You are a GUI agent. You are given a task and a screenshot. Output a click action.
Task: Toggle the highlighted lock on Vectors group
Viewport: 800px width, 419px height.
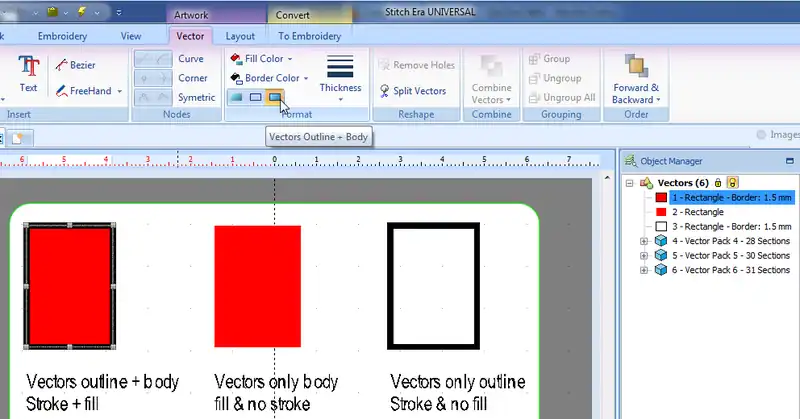pos(732,182)
